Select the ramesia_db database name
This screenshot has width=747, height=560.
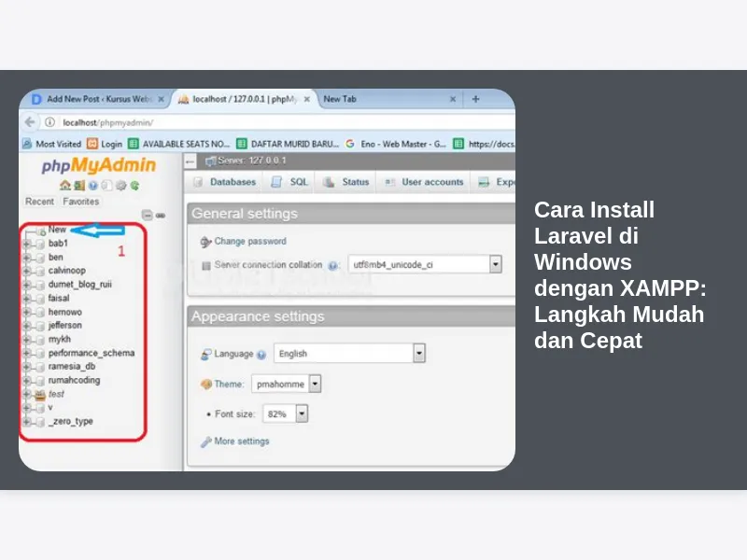click(x=72, y=367)
